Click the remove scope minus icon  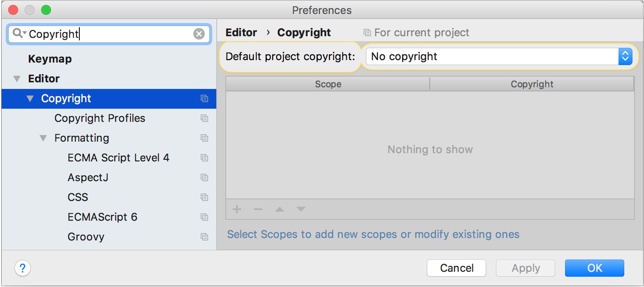tap(258, 209)
